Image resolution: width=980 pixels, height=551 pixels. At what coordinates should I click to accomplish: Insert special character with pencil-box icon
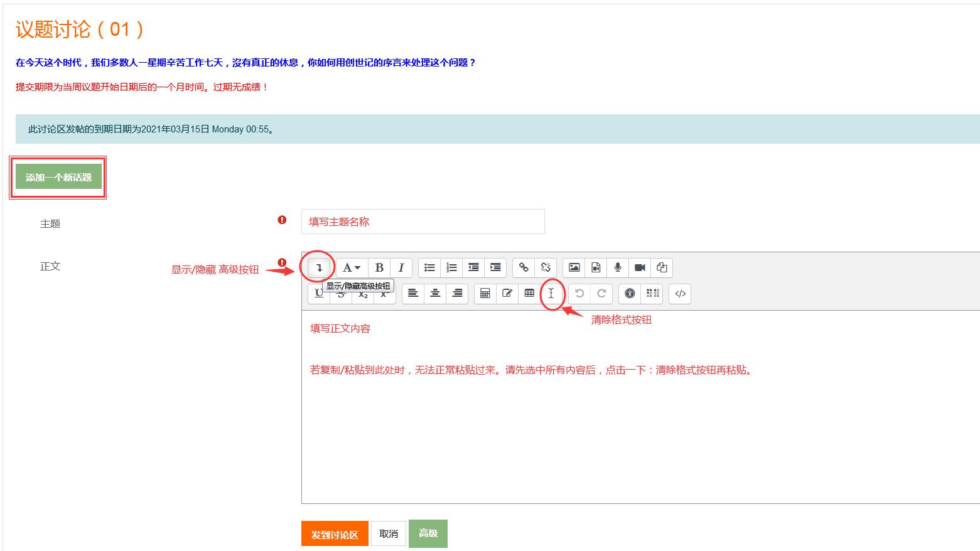507,293
